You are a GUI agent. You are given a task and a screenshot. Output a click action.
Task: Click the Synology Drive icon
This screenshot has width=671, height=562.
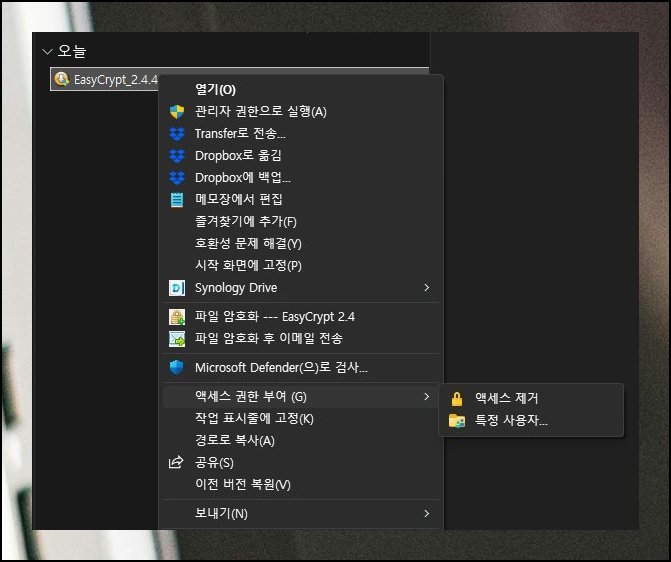177,288
